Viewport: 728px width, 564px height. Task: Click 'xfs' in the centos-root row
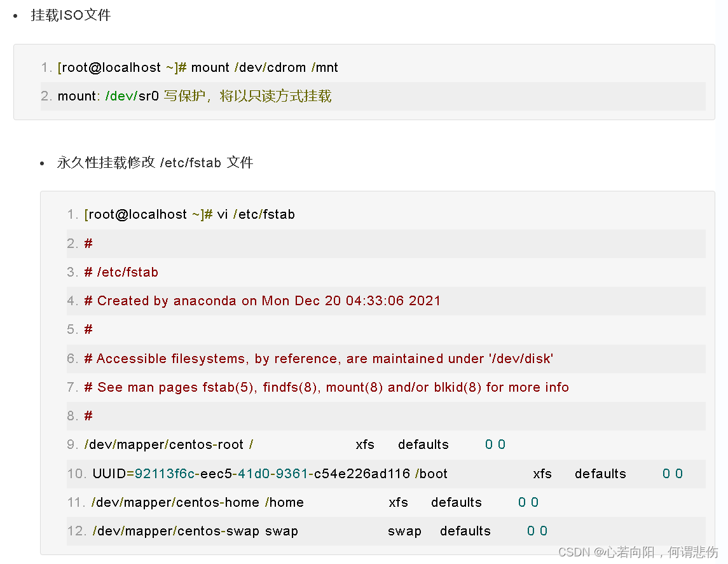pyautogui.click(x=365, y=444)
